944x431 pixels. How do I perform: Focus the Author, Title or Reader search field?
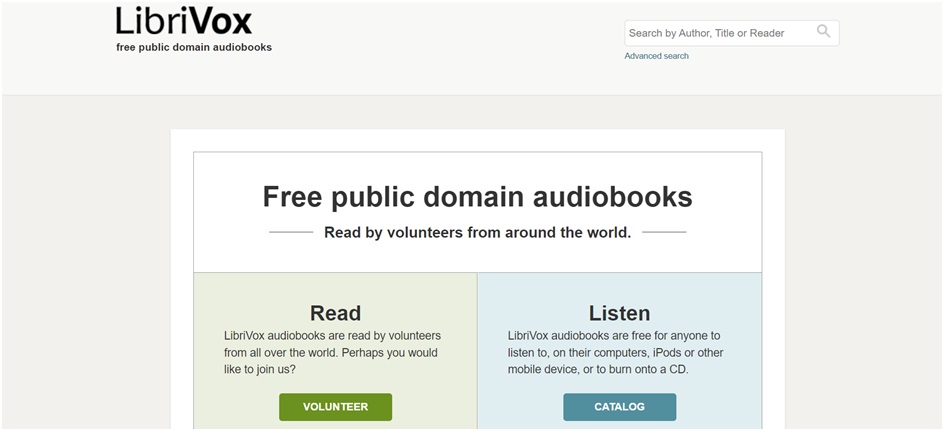coord(715,33)
